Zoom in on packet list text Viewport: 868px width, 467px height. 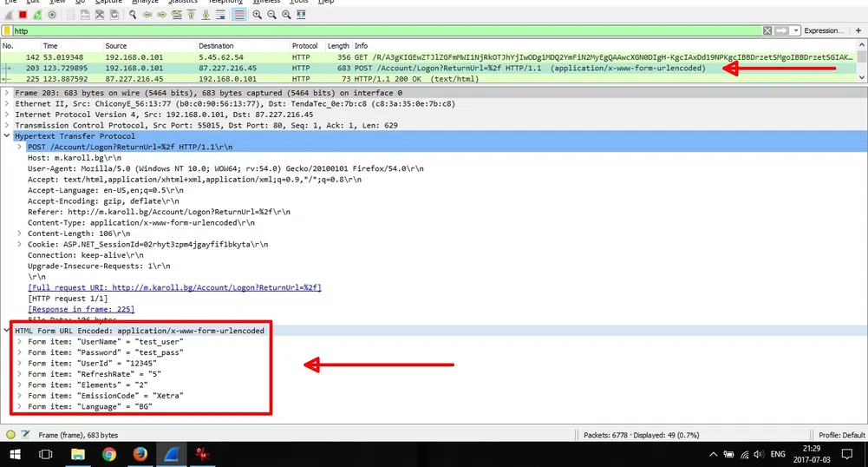coord(257,15)
